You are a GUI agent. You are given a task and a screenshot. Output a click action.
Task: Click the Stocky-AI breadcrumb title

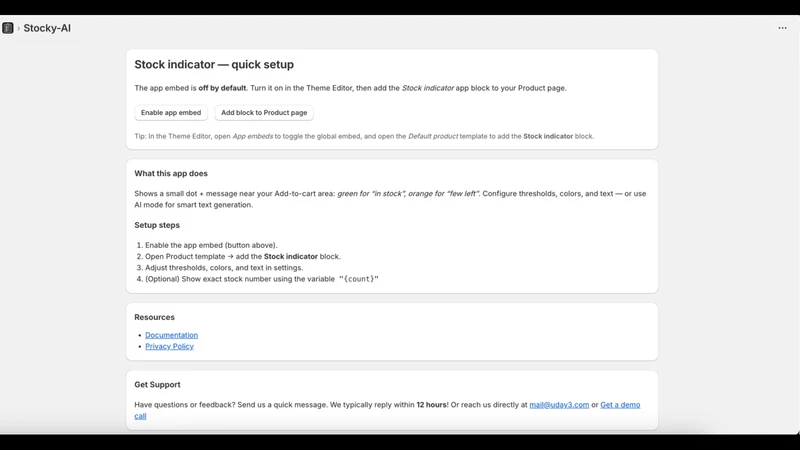tap(47, 28)
